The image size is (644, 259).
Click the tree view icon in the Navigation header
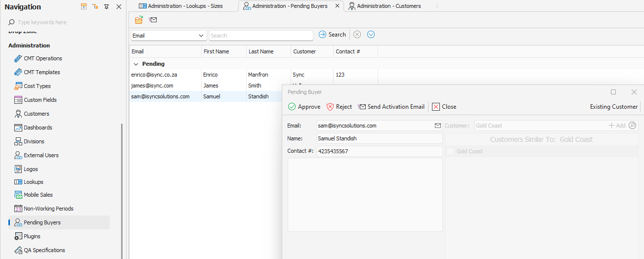(95, 7)
